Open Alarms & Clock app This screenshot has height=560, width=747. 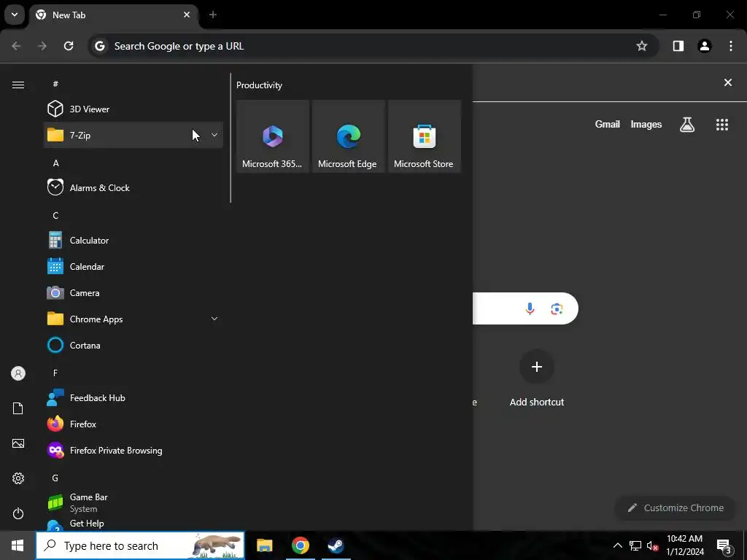133,187
